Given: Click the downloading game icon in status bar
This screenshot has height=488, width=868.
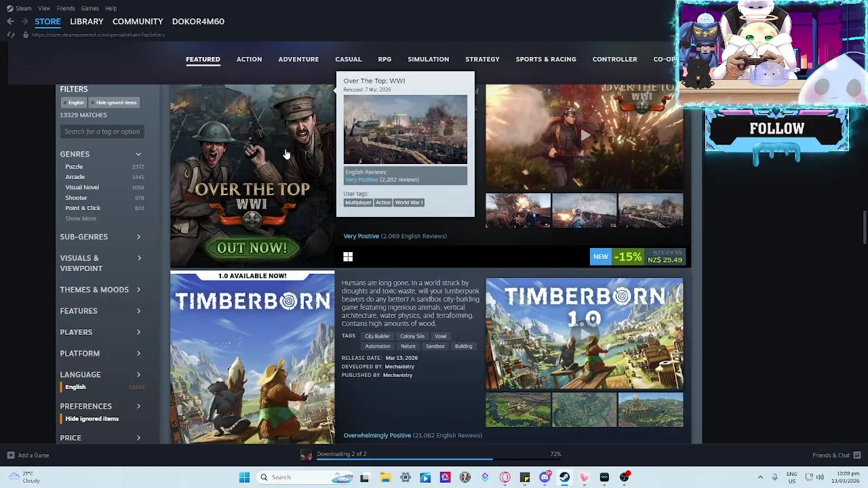Looking at the screenshot, I should tap(307, 455).
